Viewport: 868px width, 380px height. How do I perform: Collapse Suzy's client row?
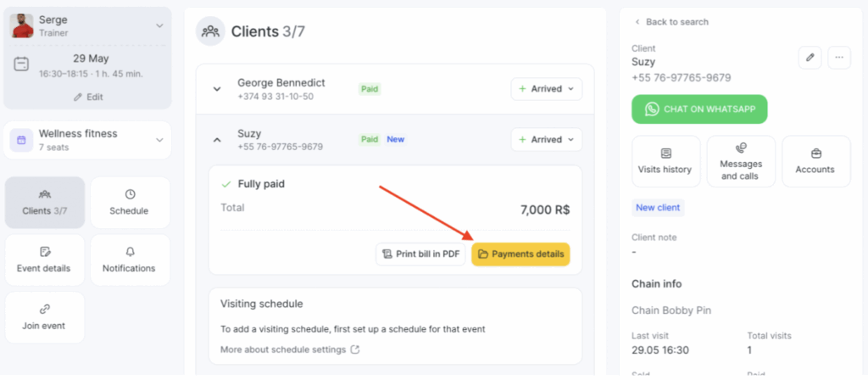[x=217, y=140]
